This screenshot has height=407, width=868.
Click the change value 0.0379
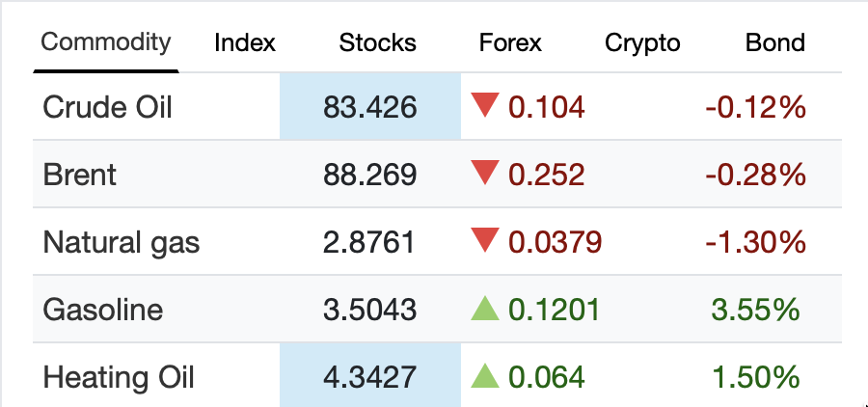556,242
